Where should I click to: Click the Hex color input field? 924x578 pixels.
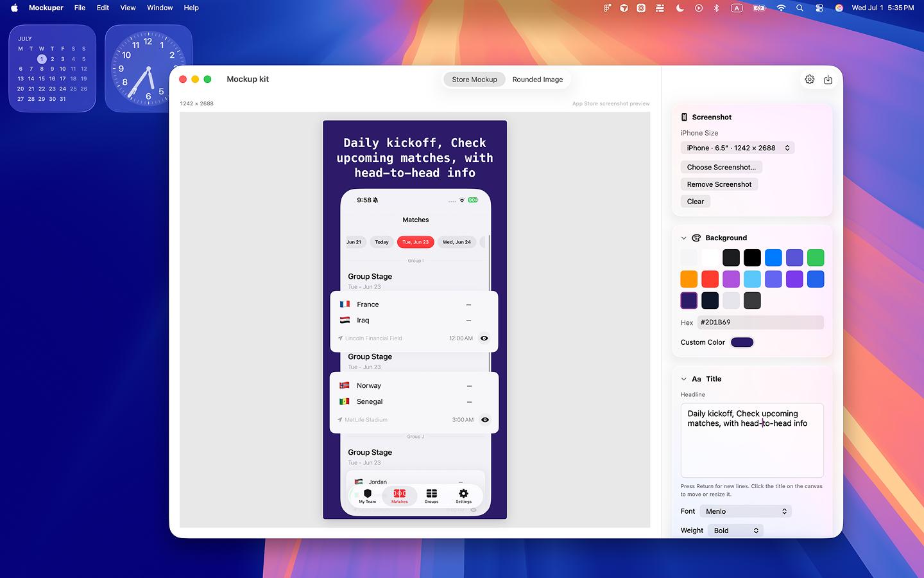[x=760, y=322]
